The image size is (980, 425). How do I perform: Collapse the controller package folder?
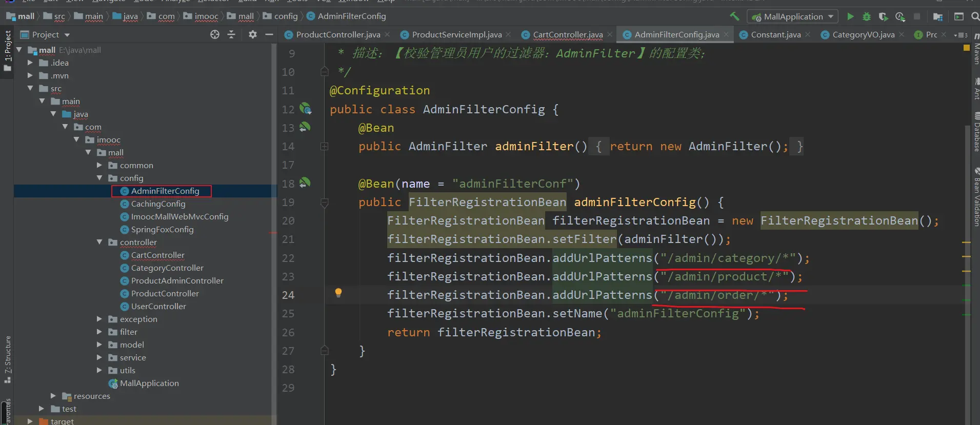click(99, 242)
